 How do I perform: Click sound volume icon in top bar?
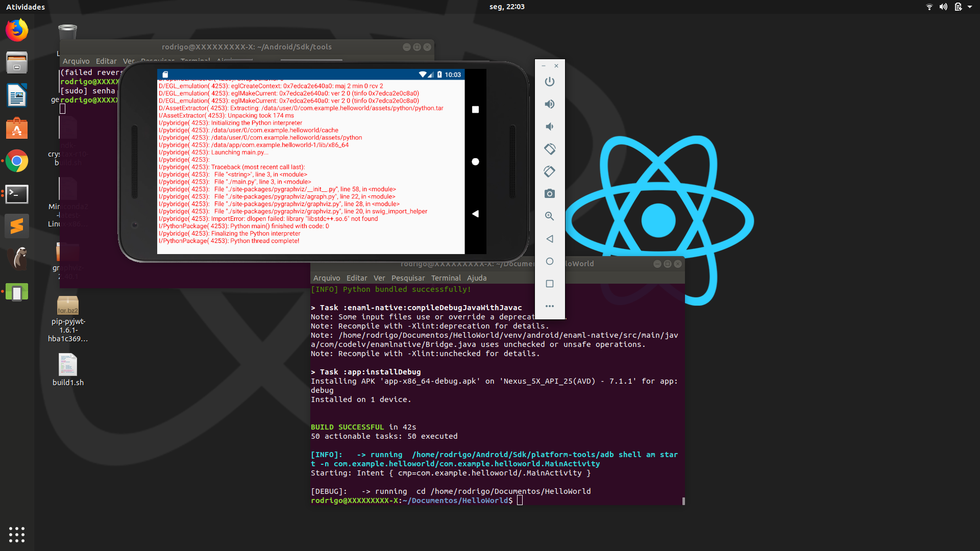tap(943, 7)
